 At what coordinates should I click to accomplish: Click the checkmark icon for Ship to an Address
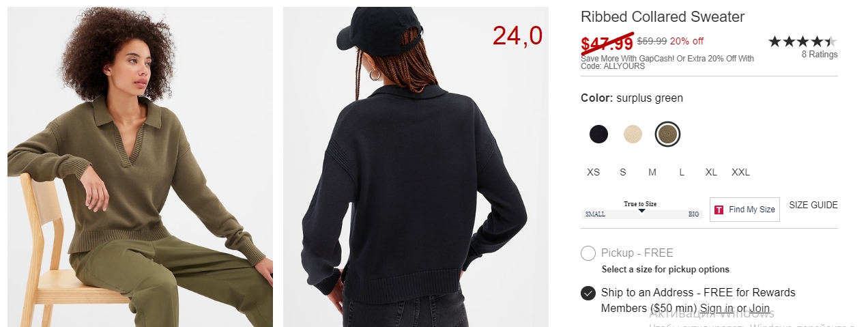[588, 293]
